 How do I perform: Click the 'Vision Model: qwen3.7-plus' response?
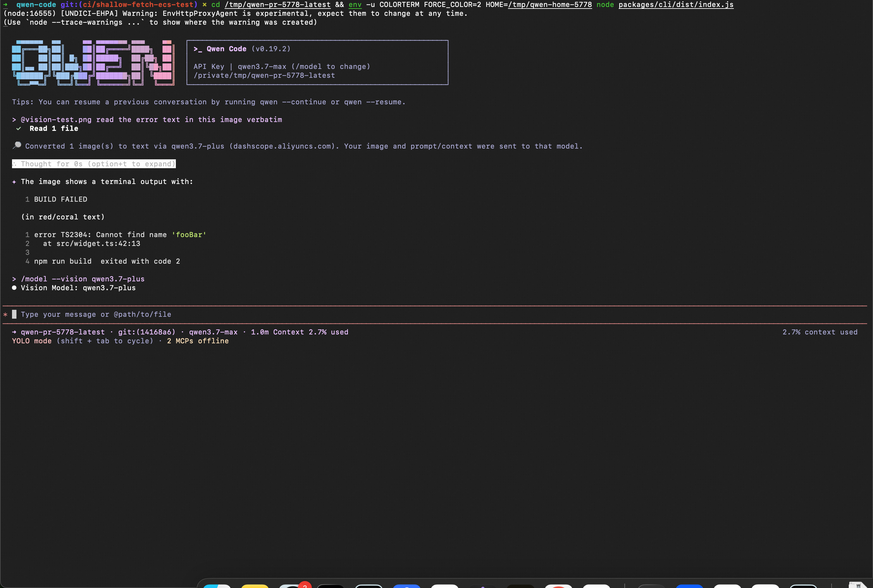tap(78, 288)
